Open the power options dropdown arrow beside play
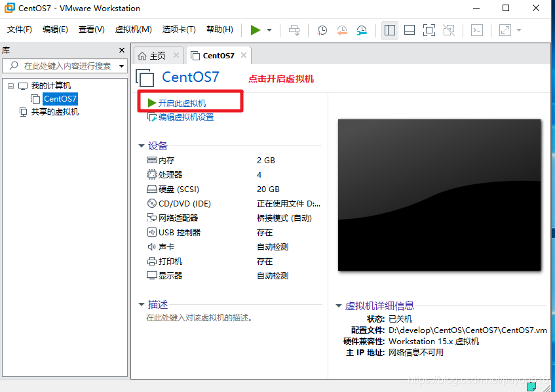Image resolution: width=555 pixels, height=392 pixels. [269, 30]
